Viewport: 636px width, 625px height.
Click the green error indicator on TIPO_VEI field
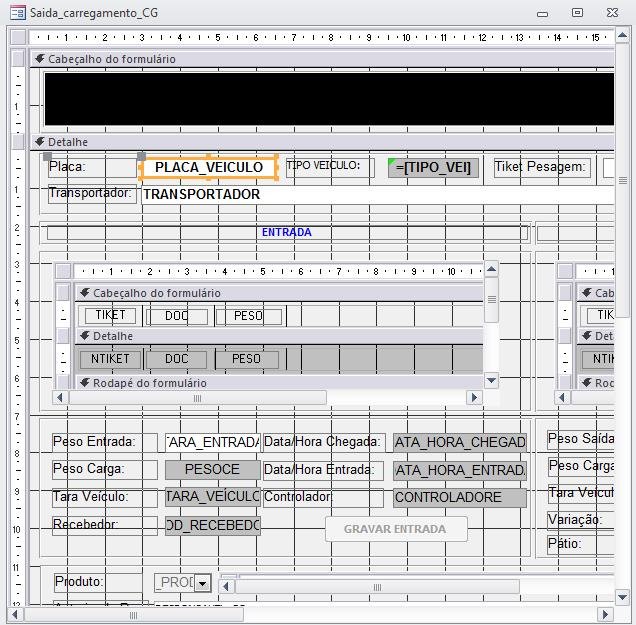[392, 160]
